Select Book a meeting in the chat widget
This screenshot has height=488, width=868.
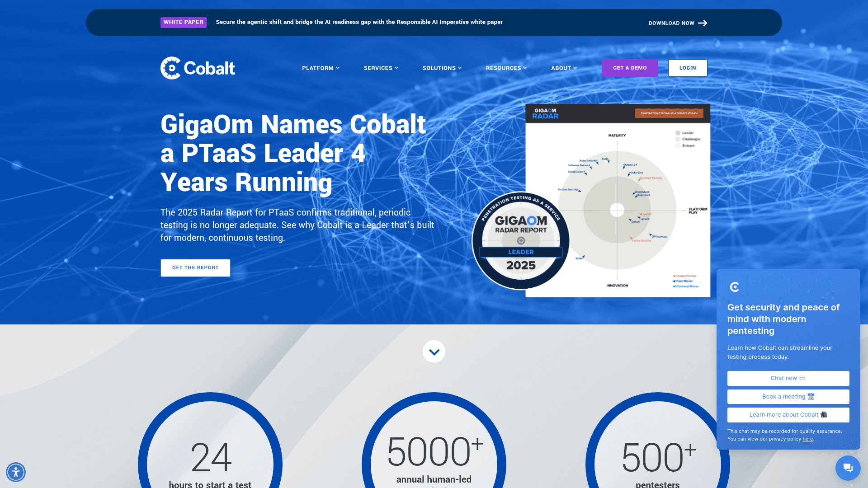[x=788, y=396]
